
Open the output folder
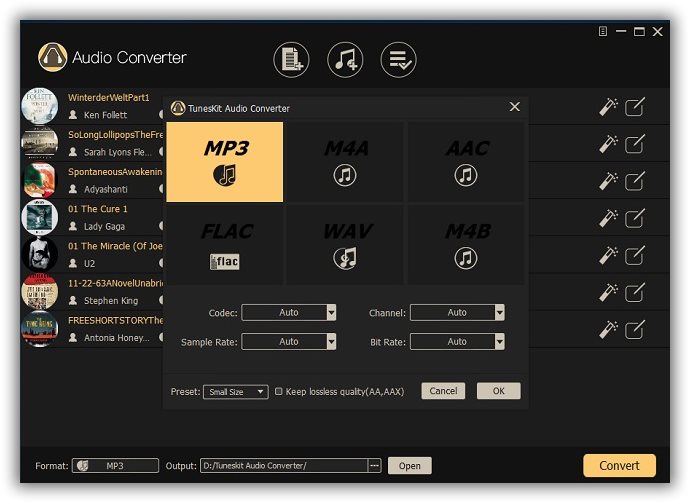click(x=410, y=466)
